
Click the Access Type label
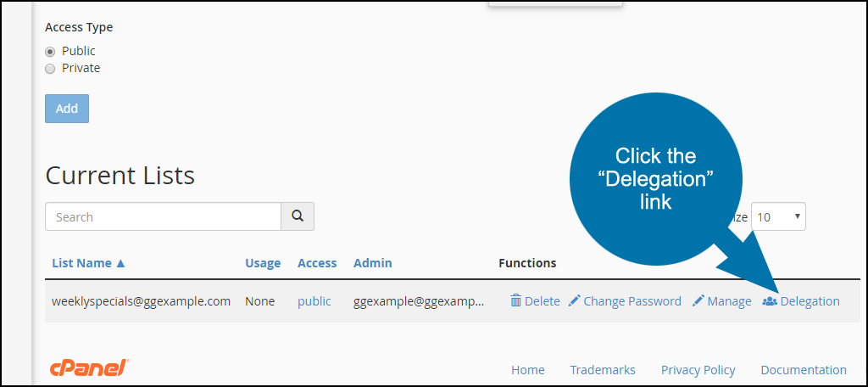(79, 27)
